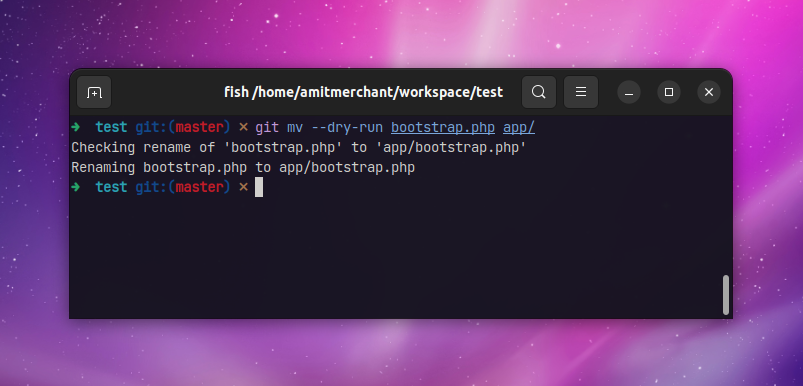The height and width of the screenshot is (386, 803).
Task: Click the underlined 'bootstrap.php' argument in command
Action: [443, 127]
